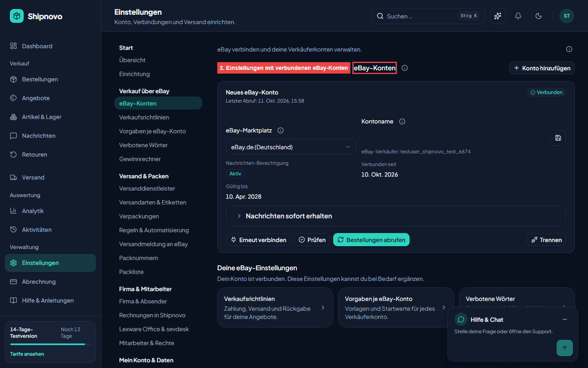Open Hilfe & Anleitungen in the sidebar

tap(50, 301)
